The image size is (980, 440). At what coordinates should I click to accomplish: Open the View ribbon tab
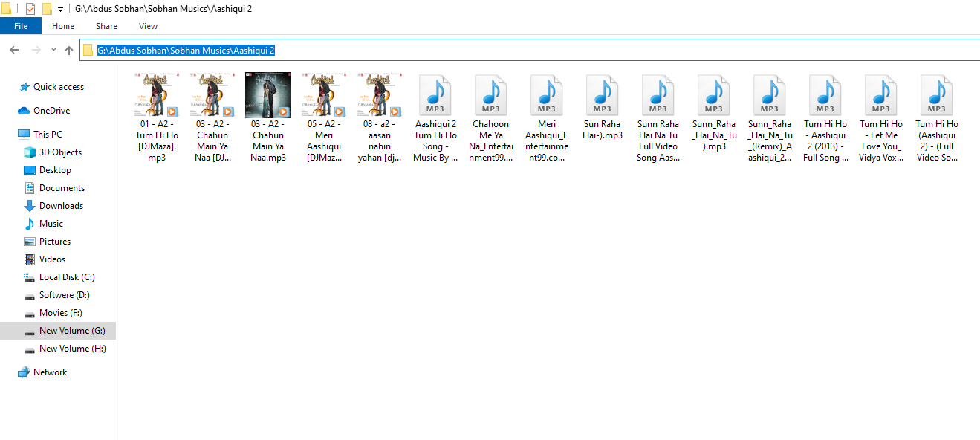[x=149, y=26]
